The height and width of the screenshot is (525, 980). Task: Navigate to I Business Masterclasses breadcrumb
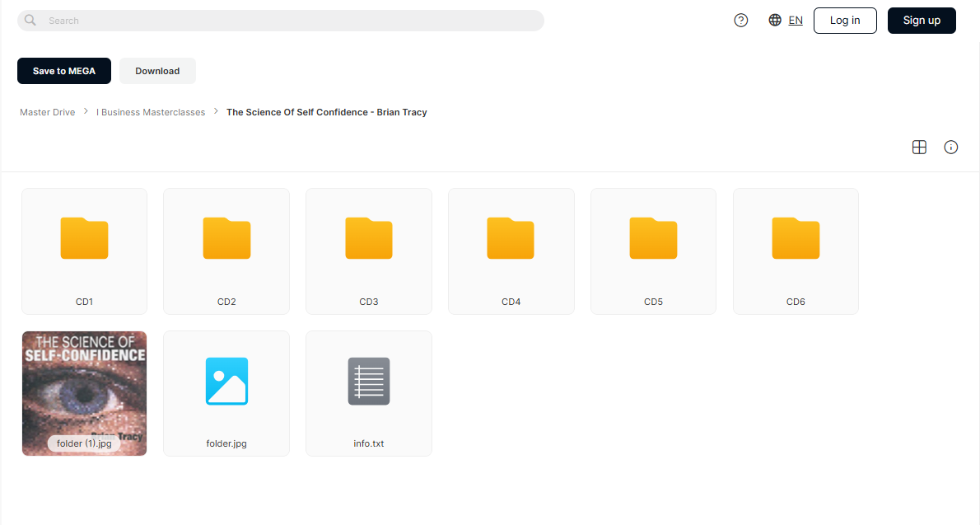tap(151, 112)
